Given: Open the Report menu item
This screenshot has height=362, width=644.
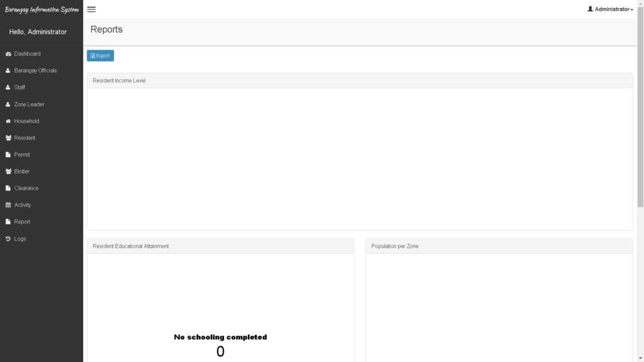Looking at the screenshot, I should click(23, 221).
